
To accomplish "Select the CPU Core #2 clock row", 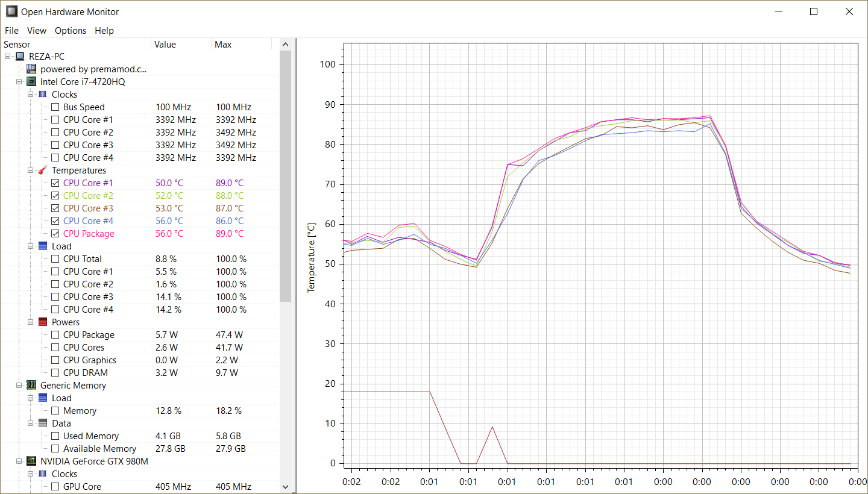I will [140, 132].
